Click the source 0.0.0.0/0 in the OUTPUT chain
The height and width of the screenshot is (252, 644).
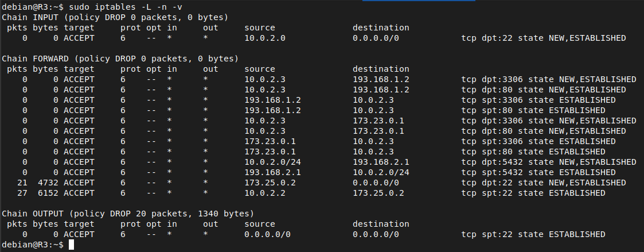pos(267,234)
